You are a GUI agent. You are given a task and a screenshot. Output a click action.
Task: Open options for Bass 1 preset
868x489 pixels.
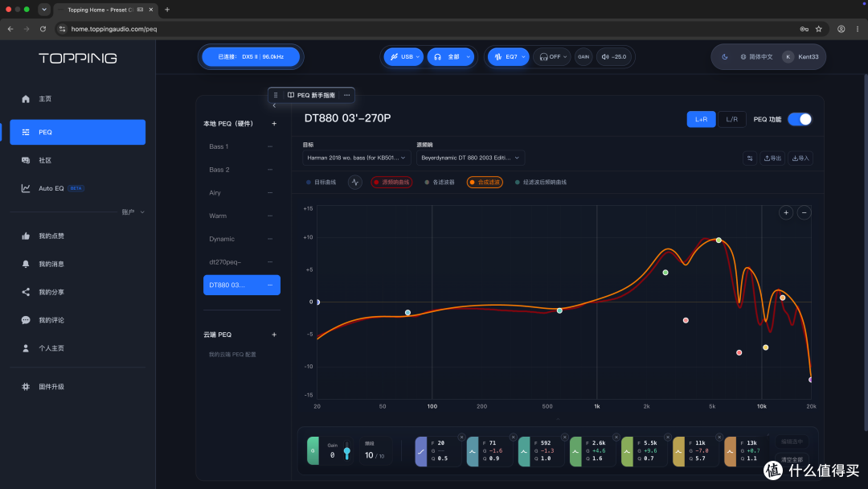[x=270, y=146]
